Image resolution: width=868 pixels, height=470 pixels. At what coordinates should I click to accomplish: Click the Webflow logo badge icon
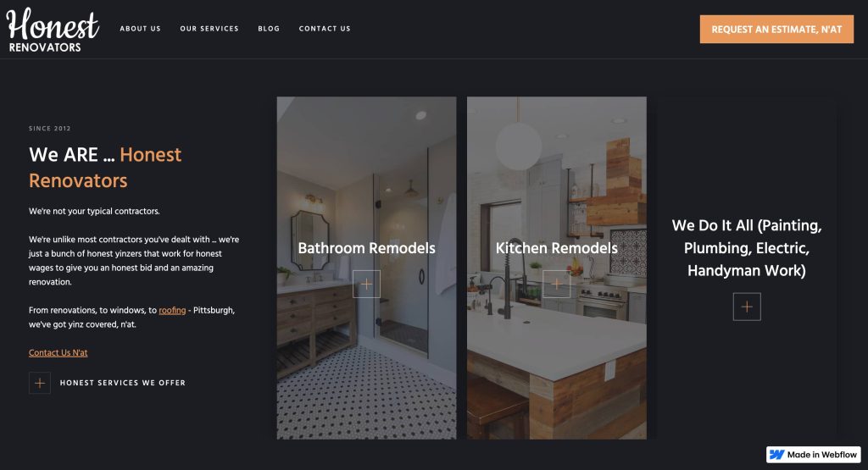click(776, 455)
